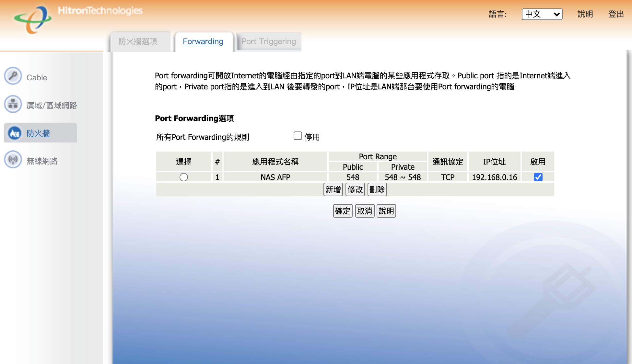Toggle the 啟用 checkbox for NAS AFP

[538, 177]
